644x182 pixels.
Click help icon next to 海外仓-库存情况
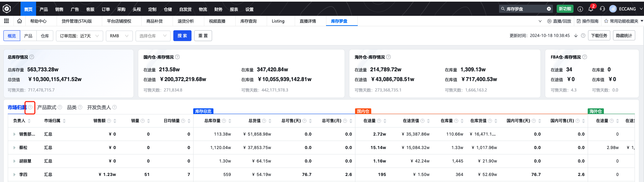(x=388, y=57)
